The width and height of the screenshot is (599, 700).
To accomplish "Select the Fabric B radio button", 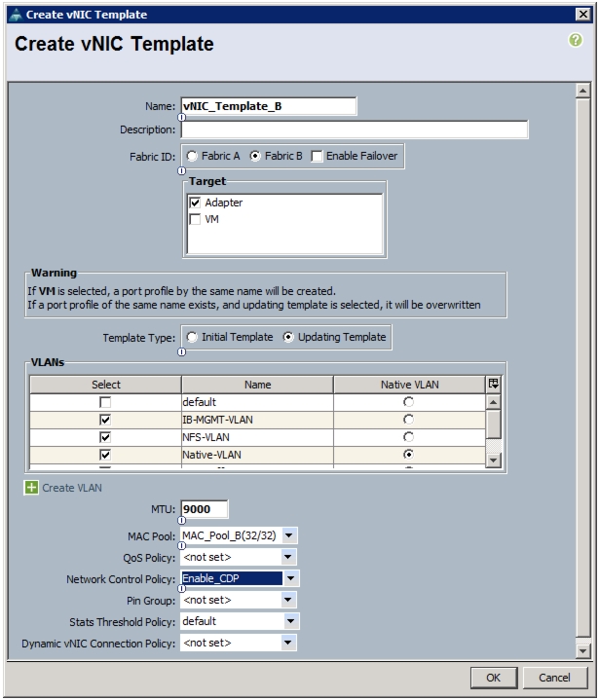I will pyautogui.click(x=255, y=156).
